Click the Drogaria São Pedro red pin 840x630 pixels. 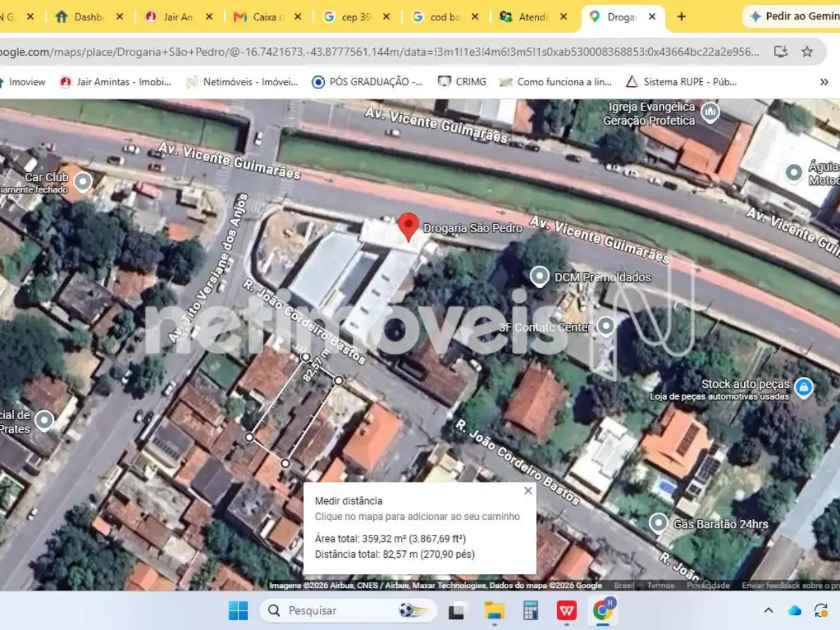tap(409, 227)
